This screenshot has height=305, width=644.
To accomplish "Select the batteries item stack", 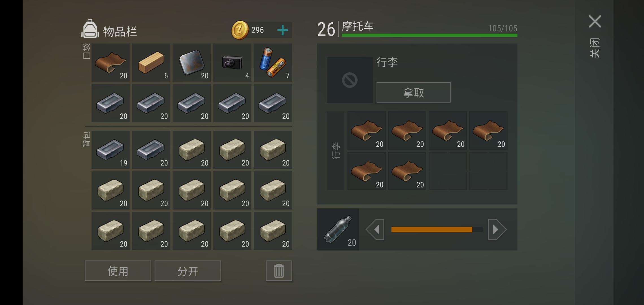I will (x=273, y=62).
